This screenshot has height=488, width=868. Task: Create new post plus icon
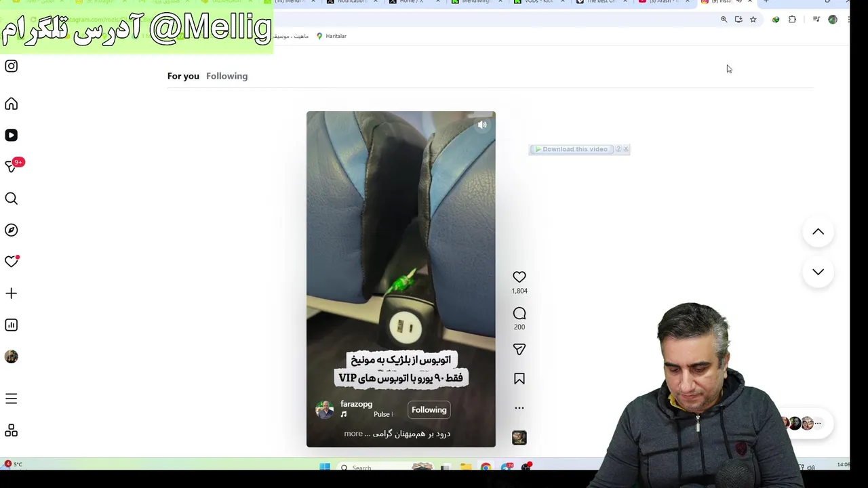[12, 293]
